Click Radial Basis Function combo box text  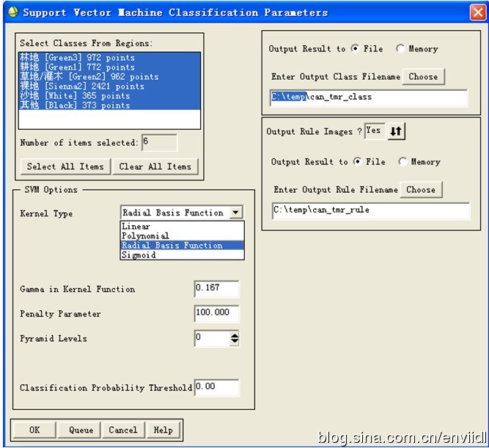click(x=173, y=213)
